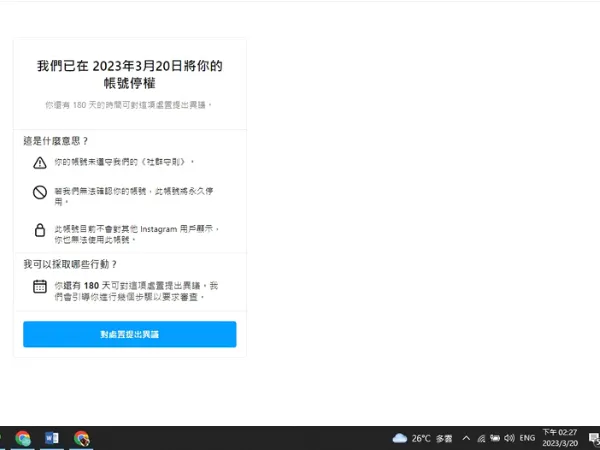Click the weather cloud icon showing 26°C
Viewport: 600px width, 450px height.
399,438
